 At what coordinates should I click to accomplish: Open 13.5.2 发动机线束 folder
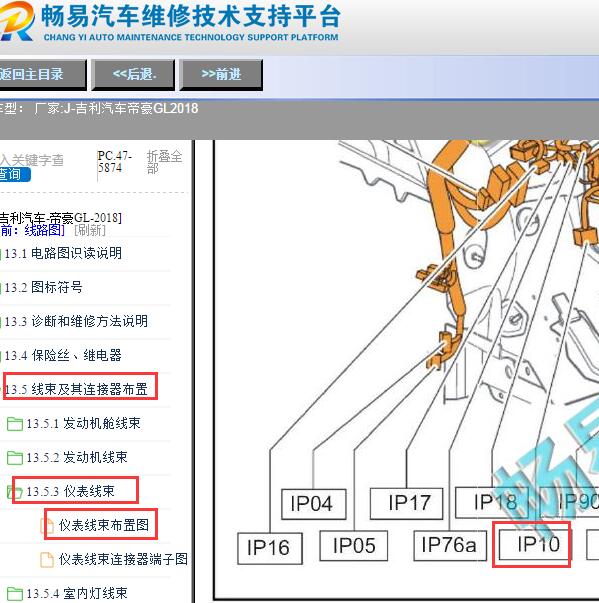click(x=77, y=457)
